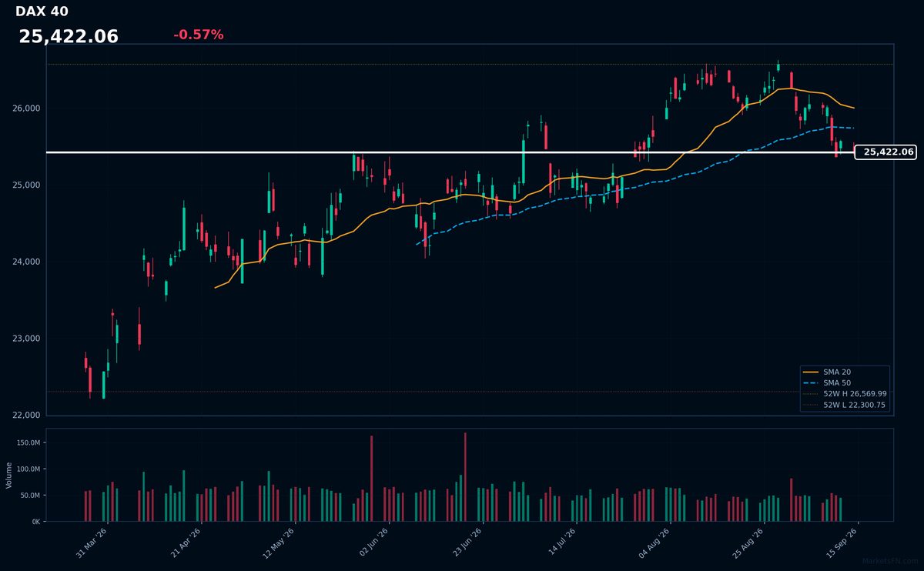924x571 pixels.
Task: Click the 26,000 price axis label
Action: point(27,109)
